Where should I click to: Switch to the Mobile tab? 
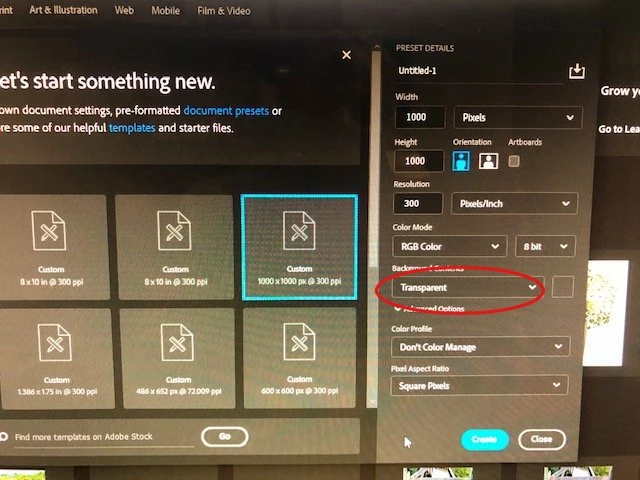[x=165, y=11]
